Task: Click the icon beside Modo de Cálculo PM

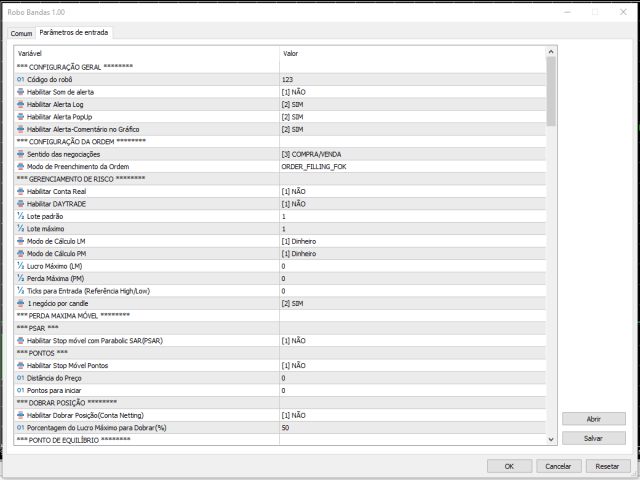Action: click(x=20, y=253)
